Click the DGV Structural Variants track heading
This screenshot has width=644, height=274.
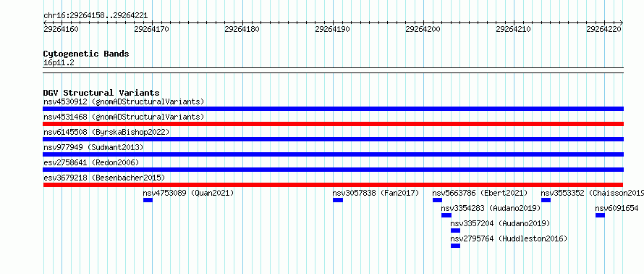(x=101, y=93)
